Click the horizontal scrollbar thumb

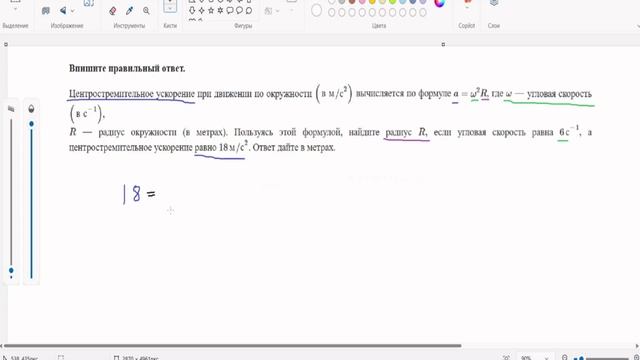point(233,346)
